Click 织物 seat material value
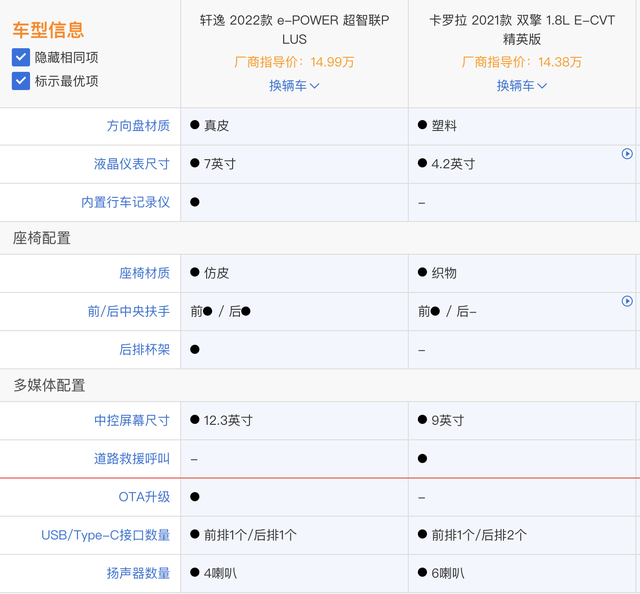640x594 pixels. point(444,273)
